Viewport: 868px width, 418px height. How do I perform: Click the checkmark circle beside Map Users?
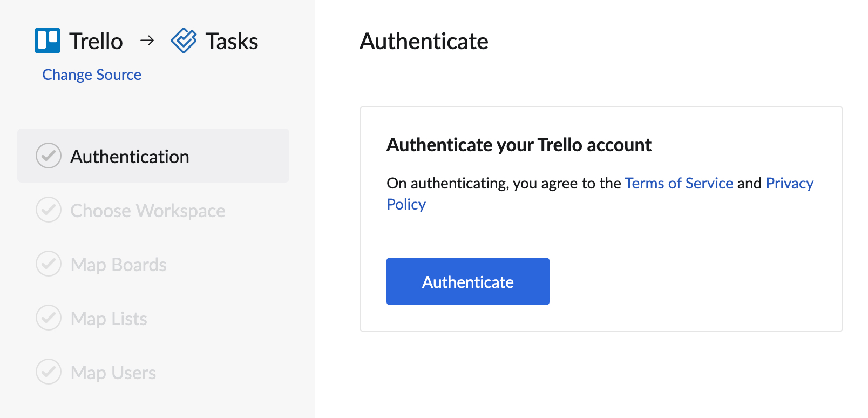click(49, 372)
